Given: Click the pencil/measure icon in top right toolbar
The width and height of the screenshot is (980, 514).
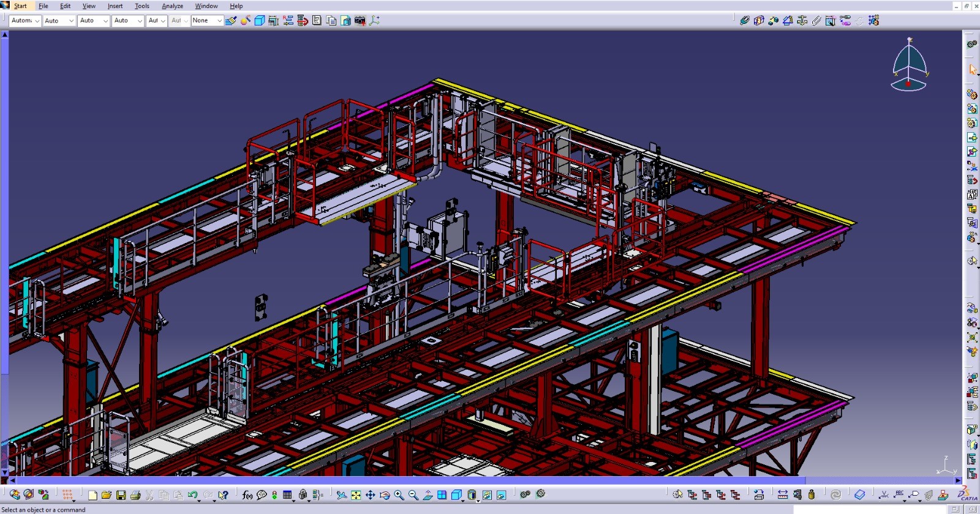Looking at the screenshot, I should coord(816,21).
